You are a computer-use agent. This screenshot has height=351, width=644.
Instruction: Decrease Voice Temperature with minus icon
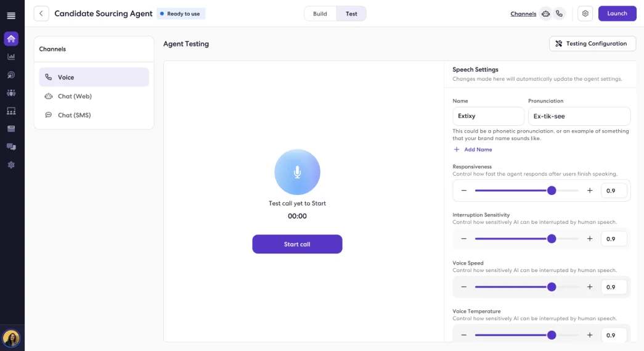463,335
